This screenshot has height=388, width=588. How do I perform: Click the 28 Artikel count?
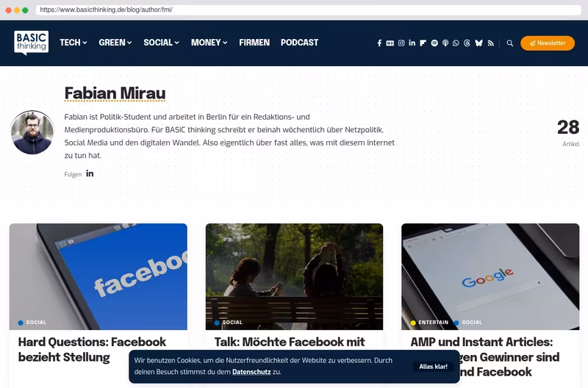pyautogui.click(x=568, y=132)
